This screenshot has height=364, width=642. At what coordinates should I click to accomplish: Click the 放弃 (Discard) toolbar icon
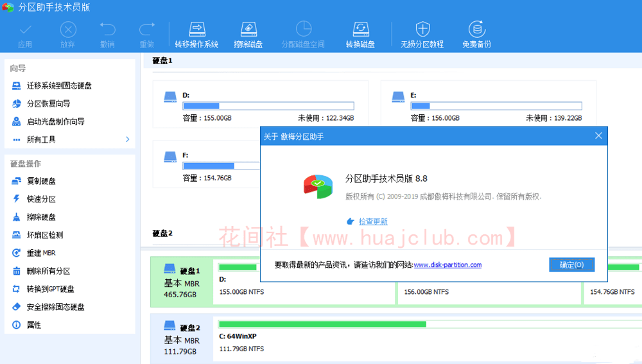click(x=68, y=35)
